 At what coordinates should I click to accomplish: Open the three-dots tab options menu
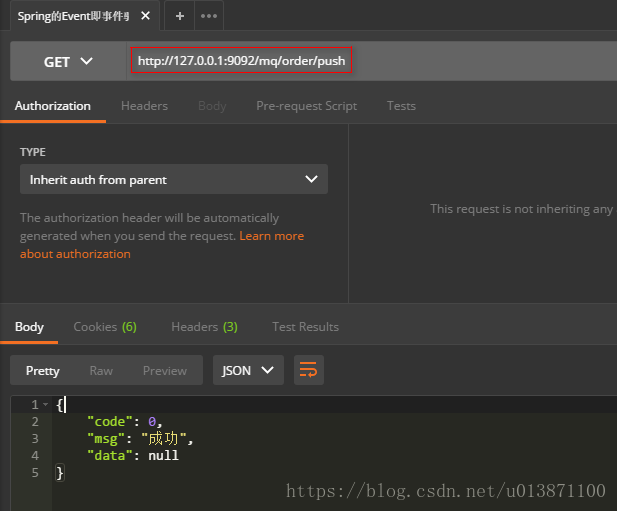pyautogui.click(x=208, y=16)
